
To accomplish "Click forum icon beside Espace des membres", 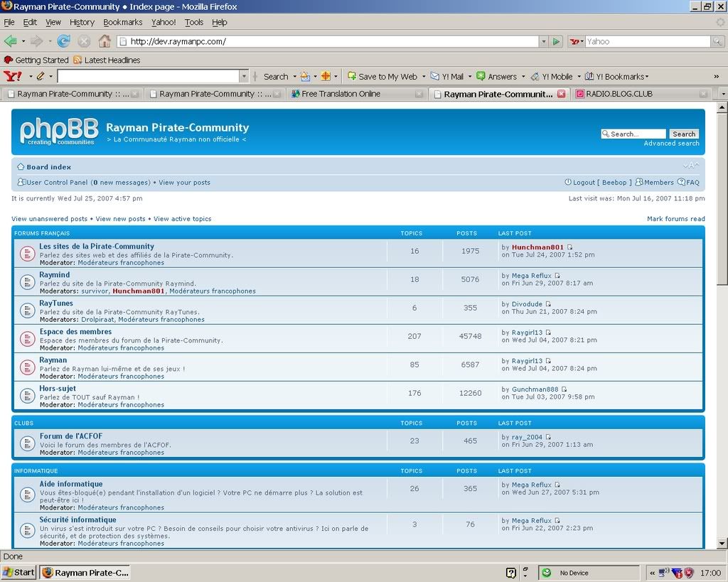I will [28, 339].
